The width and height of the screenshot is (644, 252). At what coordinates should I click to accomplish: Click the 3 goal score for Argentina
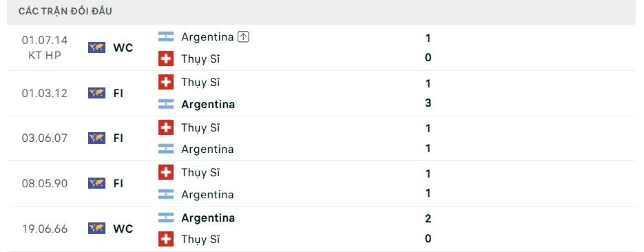(428, 103)
